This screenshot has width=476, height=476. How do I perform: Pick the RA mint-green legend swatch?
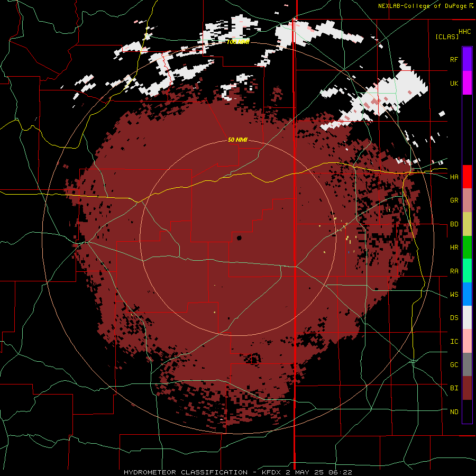click(x=467, y=271)
